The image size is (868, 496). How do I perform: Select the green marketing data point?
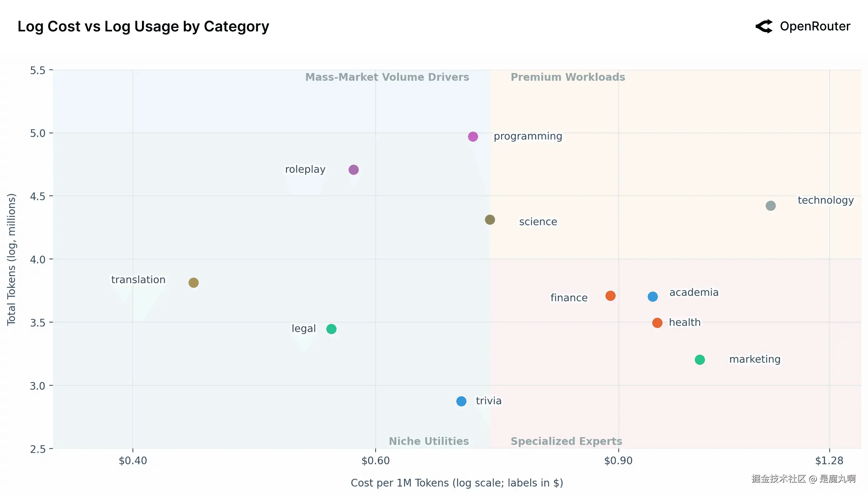tap(700, 360)
